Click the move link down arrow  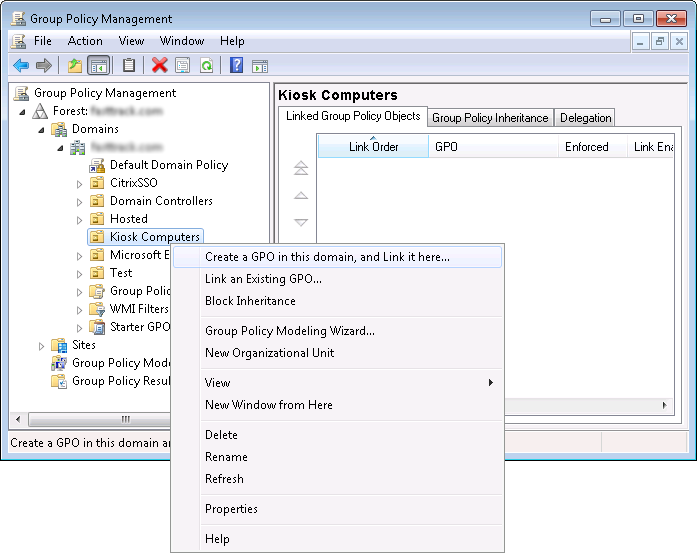[301, 222]
